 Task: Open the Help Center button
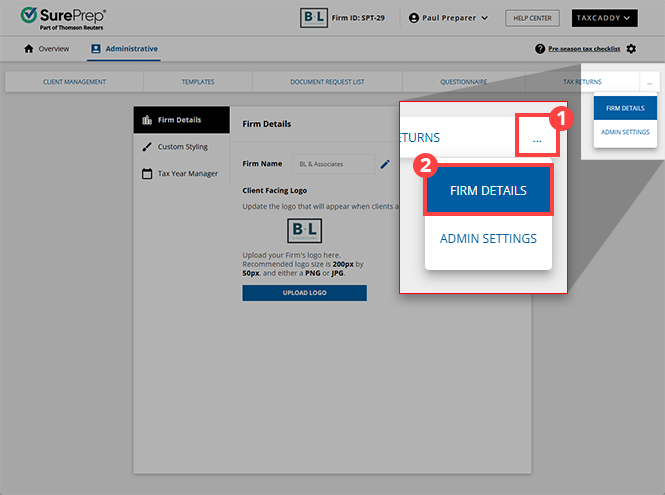[x=532, y=18]
